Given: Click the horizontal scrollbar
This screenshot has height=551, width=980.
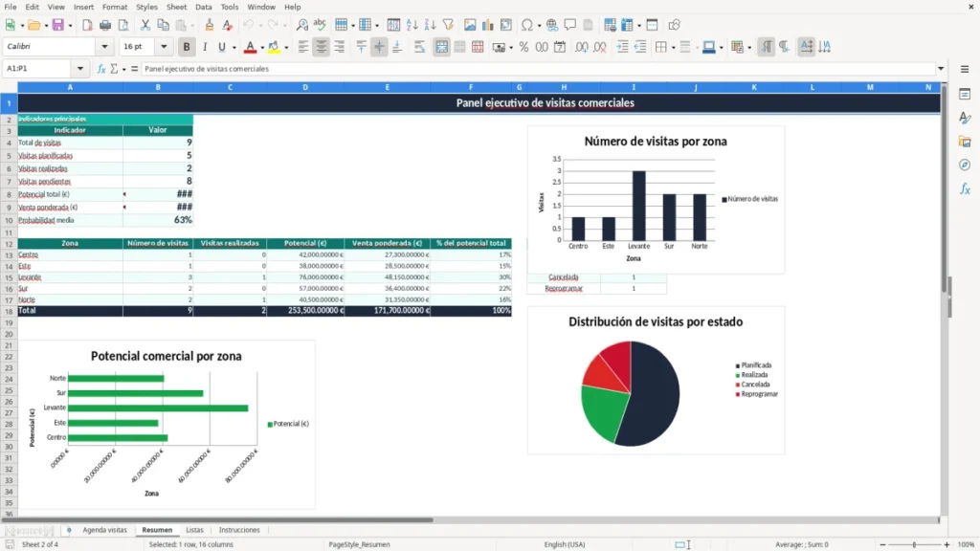Looking at the screenshot, I should [x=217, y=519].
